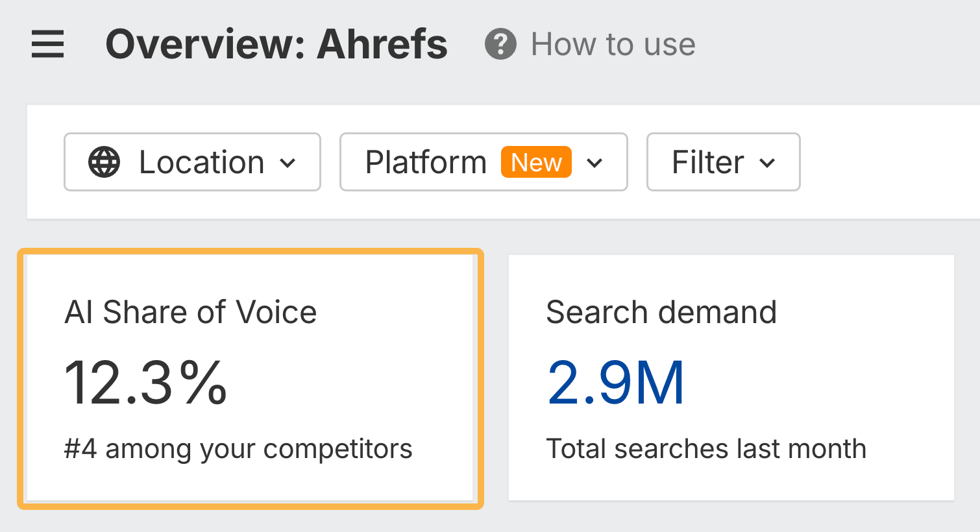
Task: Select the AI Share of Voice card
Action: pos(251,379)
